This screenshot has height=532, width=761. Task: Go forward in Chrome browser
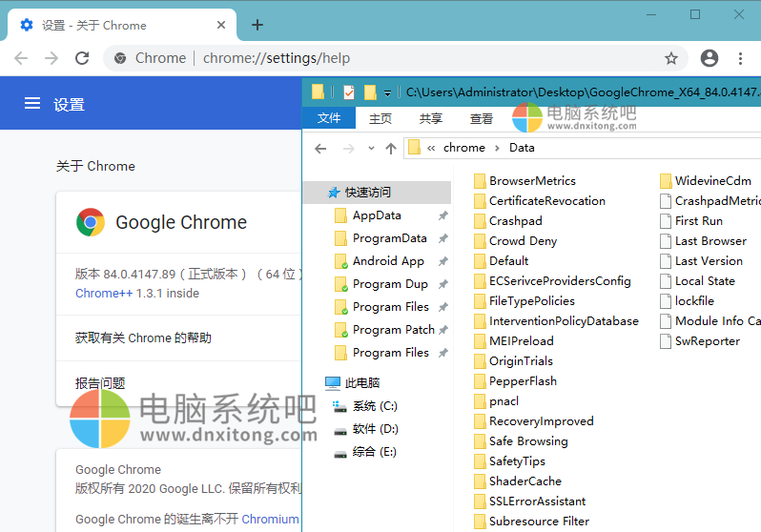(51, 58)
